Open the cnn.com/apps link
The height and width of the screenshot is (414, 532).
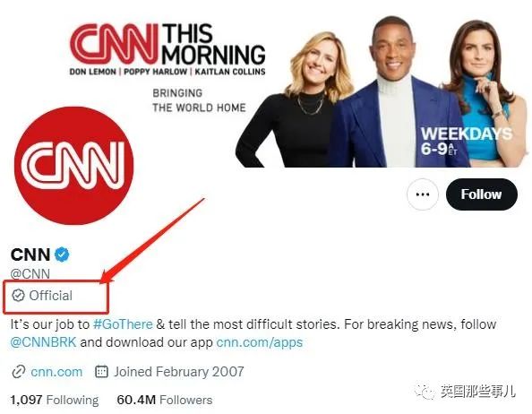coord(260,342)
